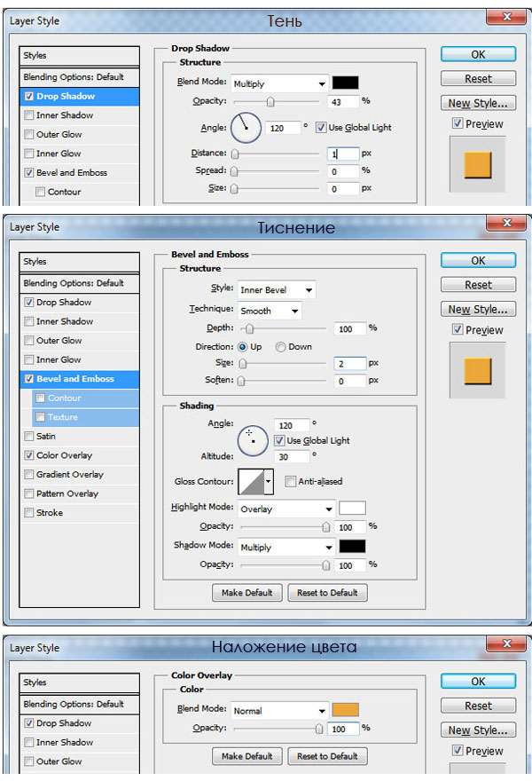Screen dimensions: 532x781
Task: Expand the Gloss Contour dropdown arrow
Action: point(269,482)
